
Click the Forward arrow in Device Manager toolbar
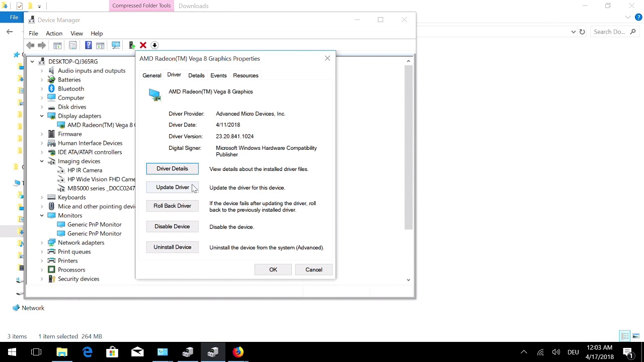pyautogui.click(x=42, y=45)
